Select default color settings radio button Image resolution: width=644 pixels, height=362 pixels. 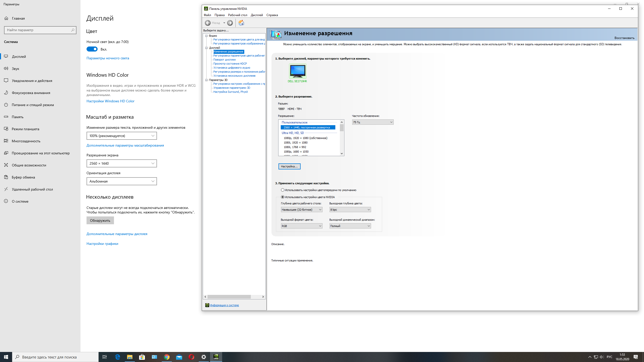283,190
